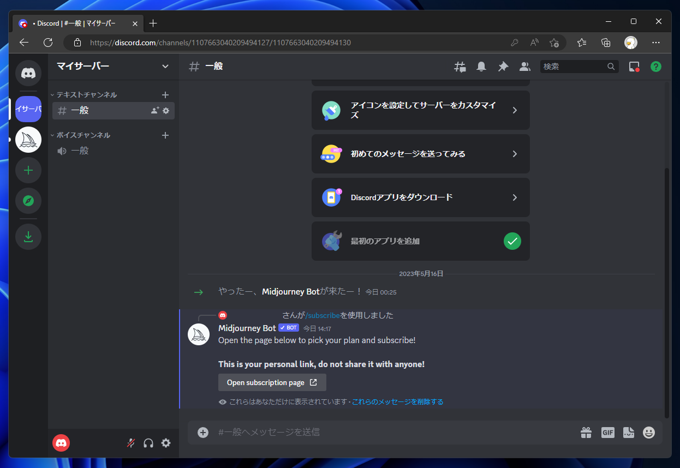Add text channel plus button
Screen dimensions: 680x468
coord(165,95)
